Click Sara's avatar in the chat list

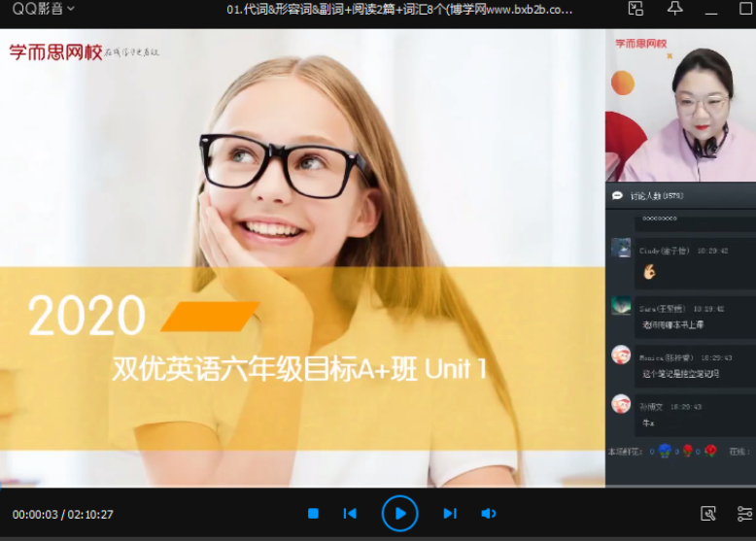click(x=621, y=306)
